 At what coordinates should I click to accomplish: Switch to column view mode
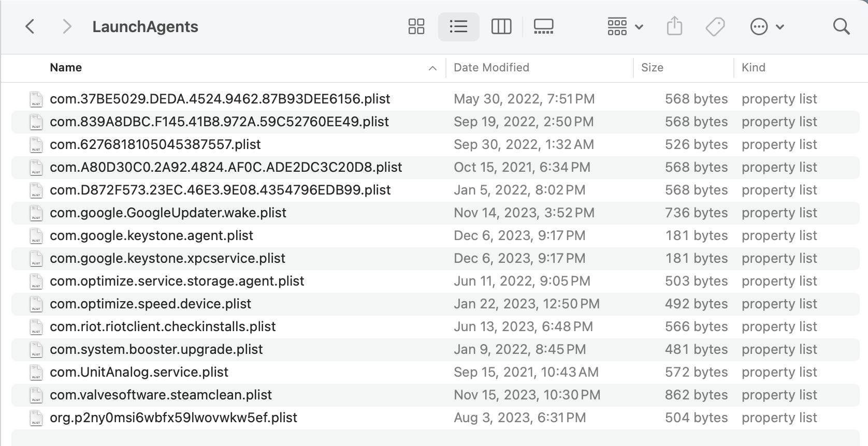coord(501,26)
